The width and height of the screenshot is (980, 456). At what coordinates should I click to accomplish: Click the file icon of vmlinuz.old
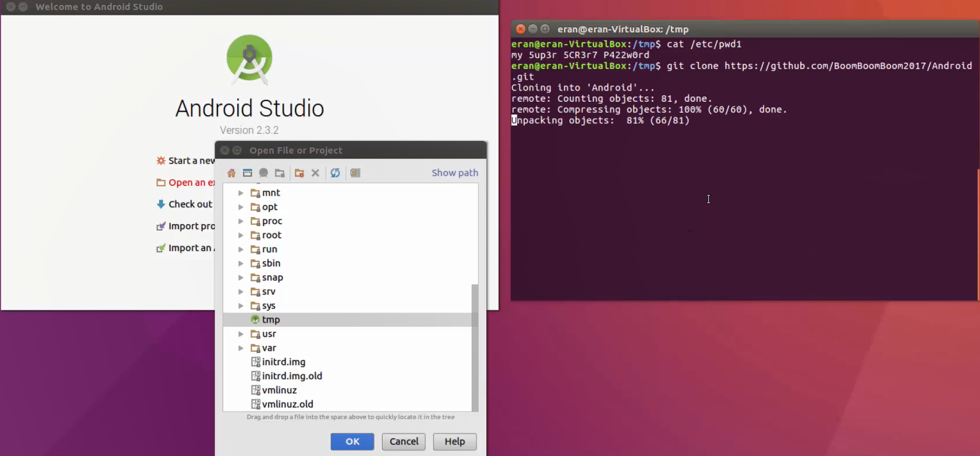click(255, 404)
